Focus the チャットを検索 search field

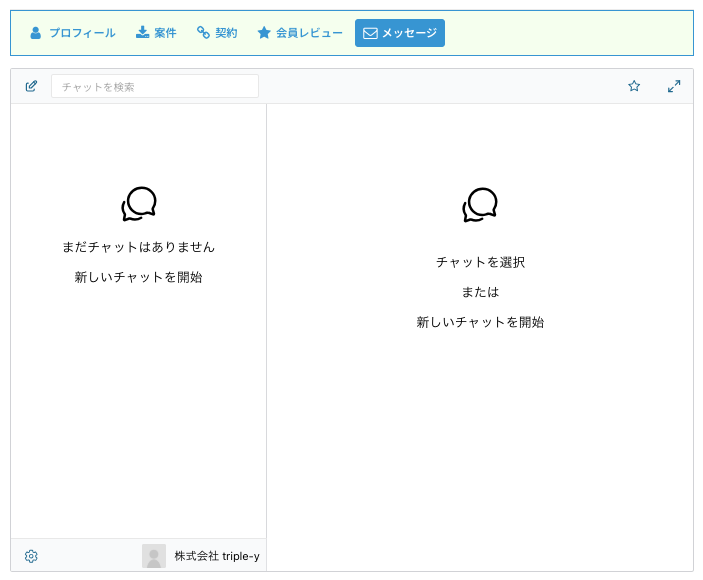coord(155,86)
